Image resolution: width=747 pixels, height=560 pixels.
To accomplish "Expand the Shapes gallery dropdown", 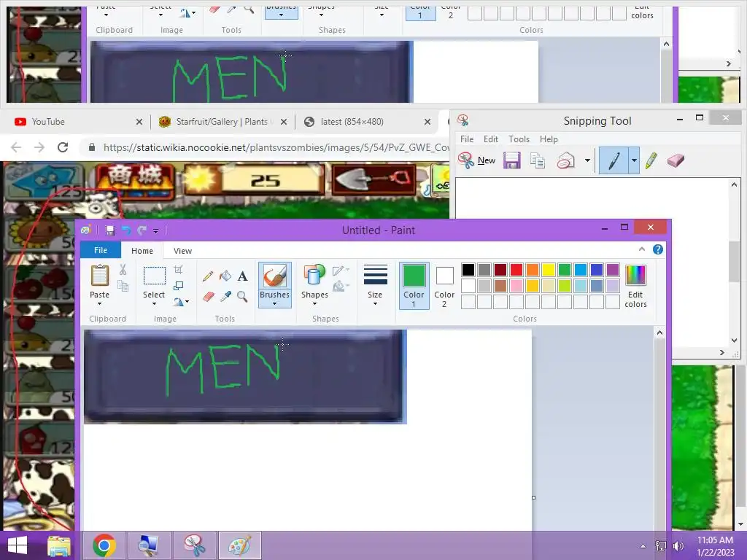I will [x=314, y=304].
